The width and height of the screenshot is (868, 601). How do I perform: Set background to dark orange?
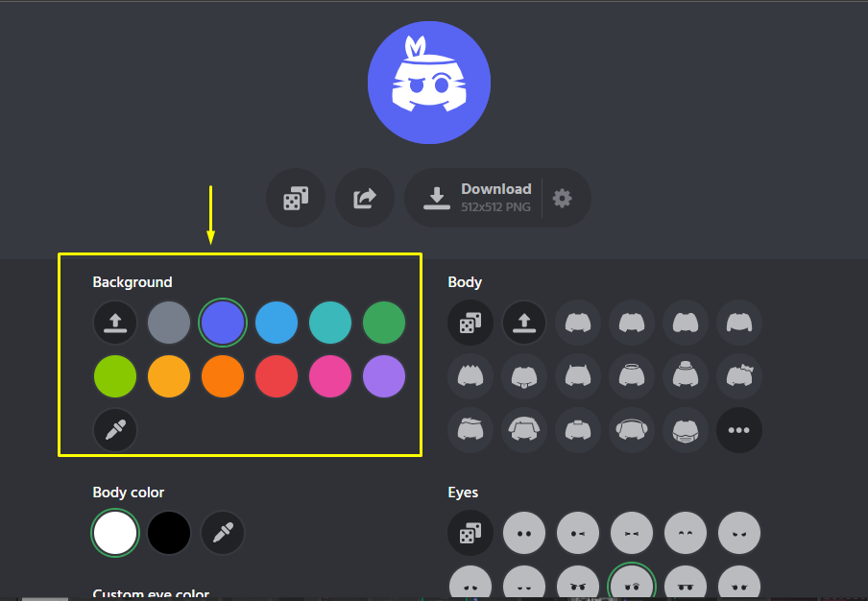click(x=223, y=376)
